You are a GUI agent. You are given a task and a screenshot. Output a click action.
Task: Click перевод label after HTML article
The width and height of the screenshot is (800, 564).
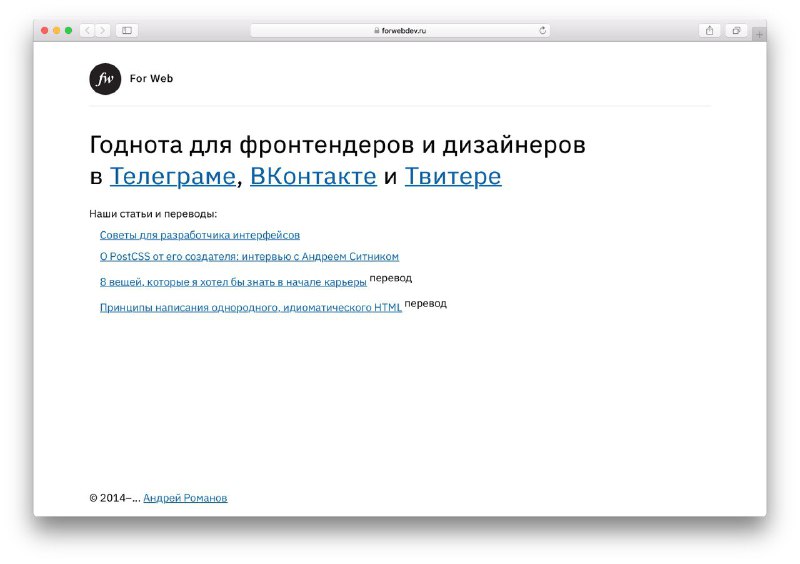click(426, 304)
